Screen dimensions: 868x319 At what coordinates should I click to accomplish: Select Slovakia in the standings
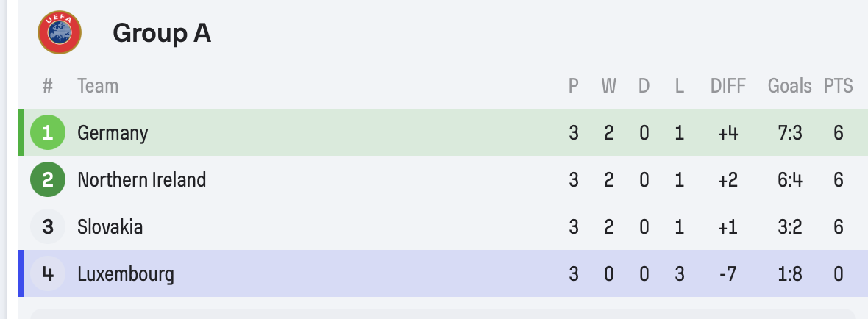tap(110, 227)
